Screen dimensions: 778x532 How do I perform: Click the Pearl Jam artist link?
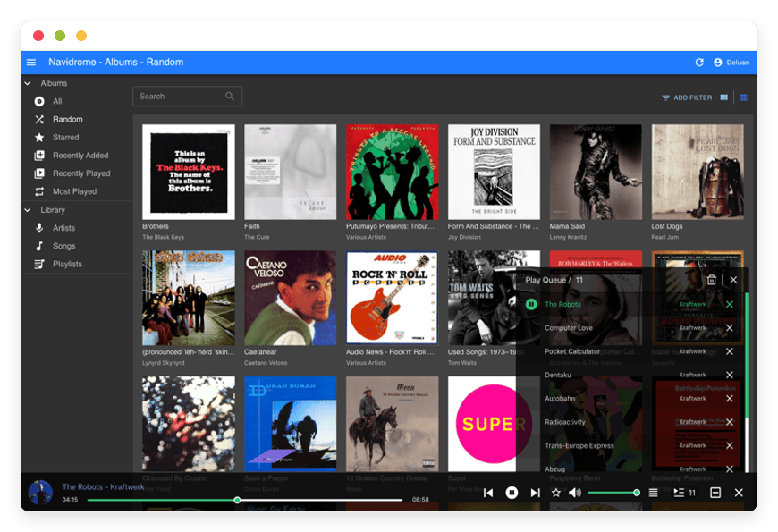[x=664, y=237]
